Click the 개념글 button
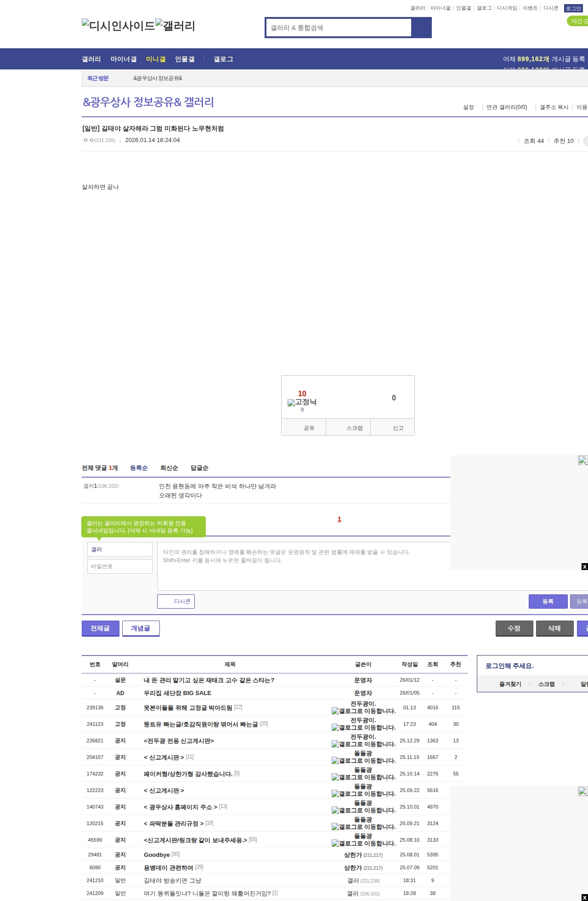Screen dimensions: 588x901 (141, 628)
